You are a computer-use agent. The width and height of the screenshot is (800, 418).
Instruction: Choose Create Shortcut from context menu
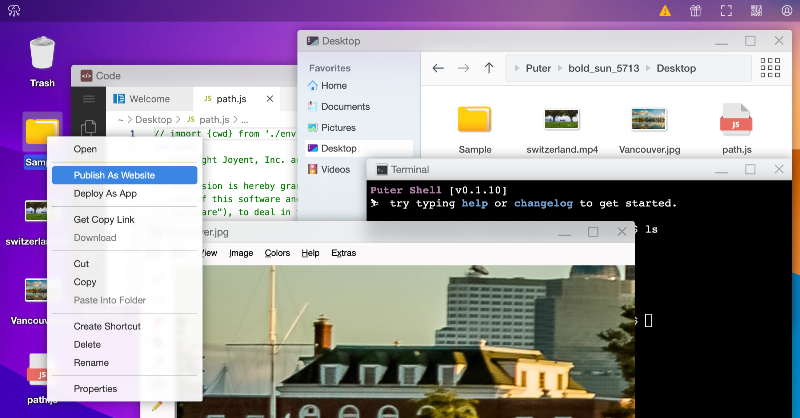[x=124, y=326]
